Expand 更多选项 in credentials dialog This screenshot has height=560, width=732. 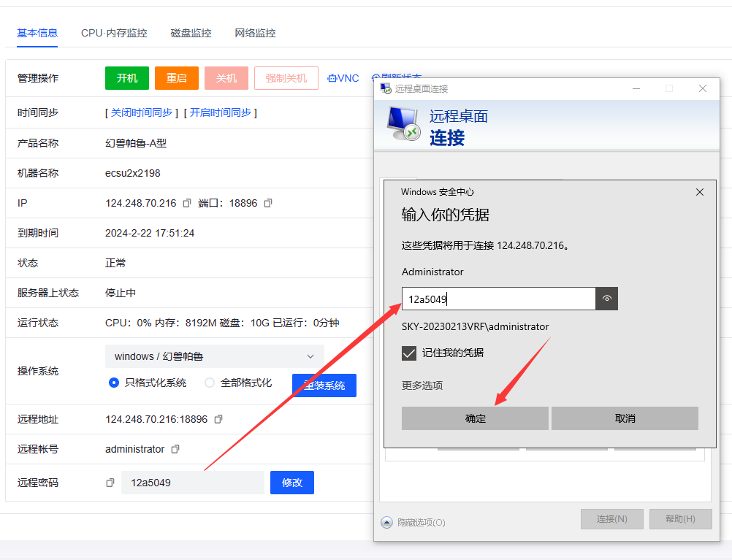(422, 386)
